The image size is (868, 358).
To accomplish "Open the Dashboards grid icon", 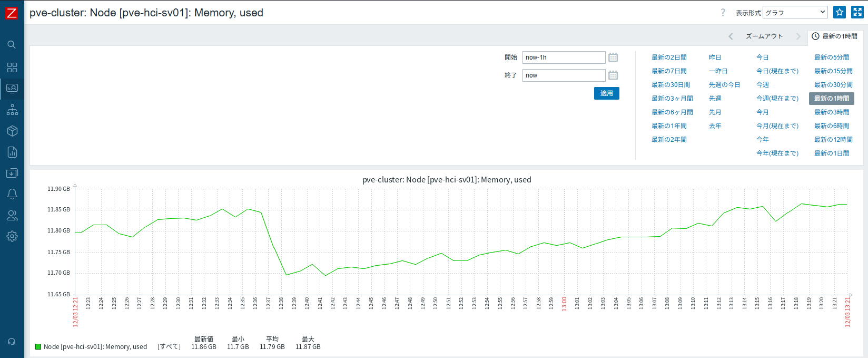I will [12, 67].
